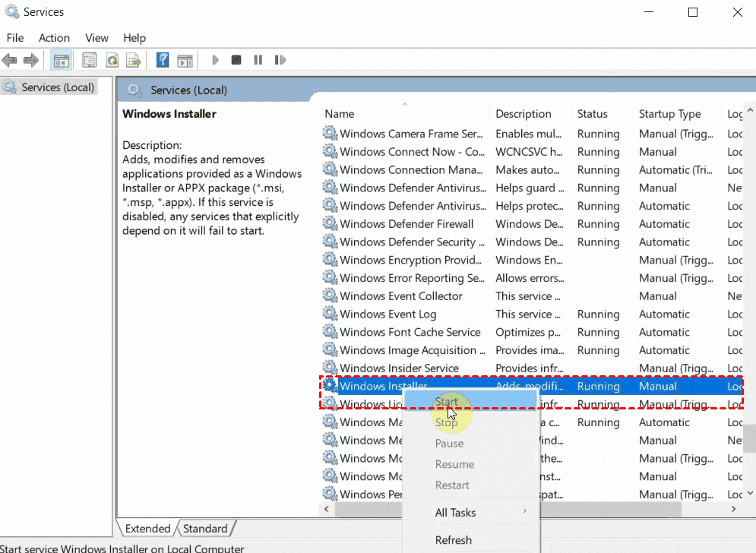756x553 pixels.
Task: Choose Pause in the context menu
Action: (x=470, y=443)
